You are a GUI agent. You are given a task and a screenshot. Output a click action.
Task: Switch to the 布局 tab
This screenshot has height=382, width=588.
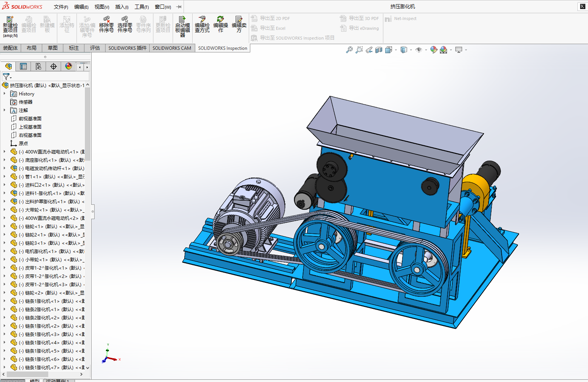click(x=32, y=48)
